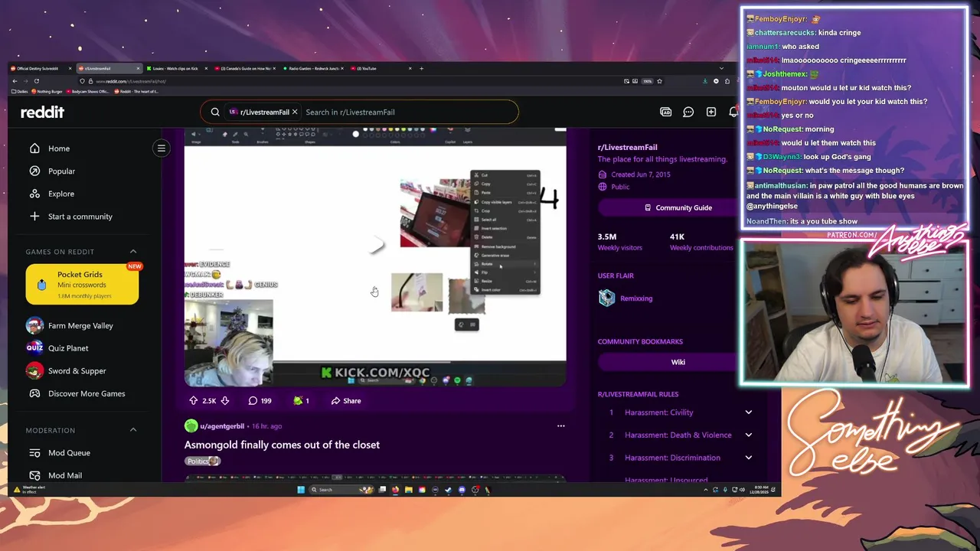This screenshot has width=980, height=551.
Task: Click the Politics flair tag
Action: tap(203, 461)
